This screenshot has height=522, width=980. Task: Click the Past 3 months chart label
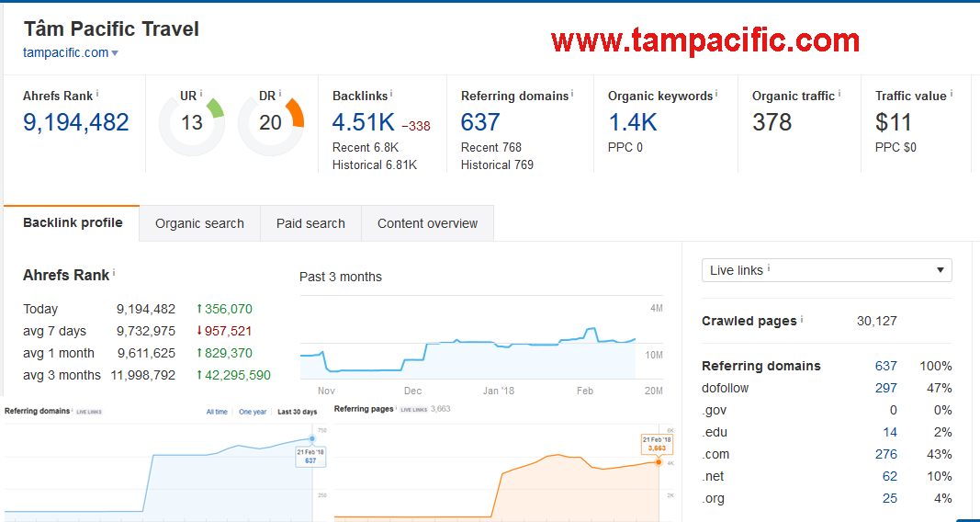(x=341, y=277)
